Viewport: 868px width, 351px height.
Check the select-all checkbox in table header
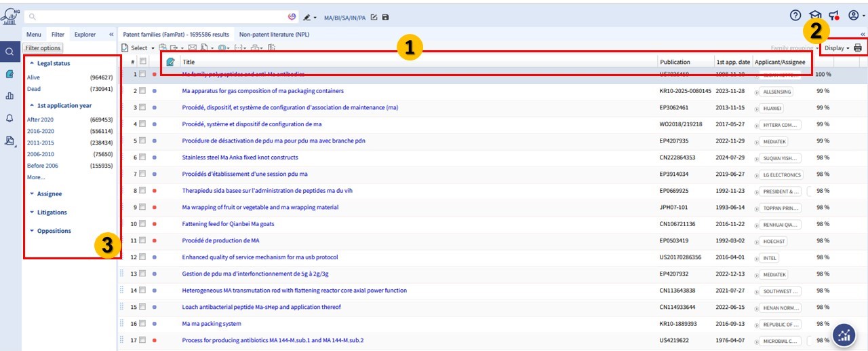coord(142,61)
